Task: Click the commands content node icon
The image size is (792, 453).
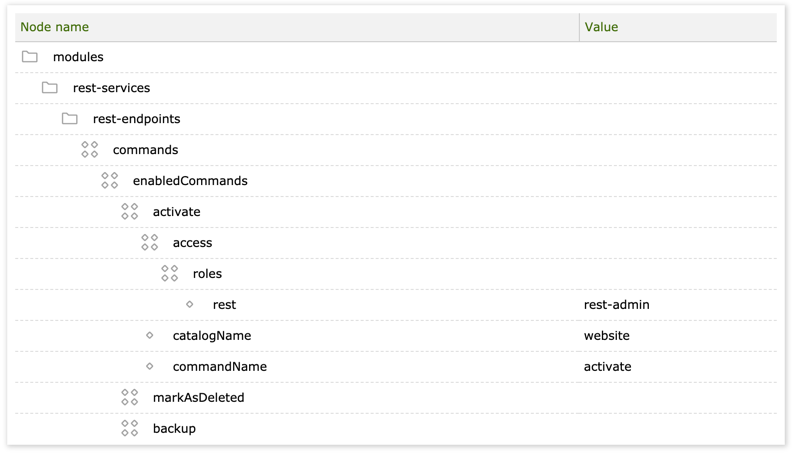Action: [90, 150]
